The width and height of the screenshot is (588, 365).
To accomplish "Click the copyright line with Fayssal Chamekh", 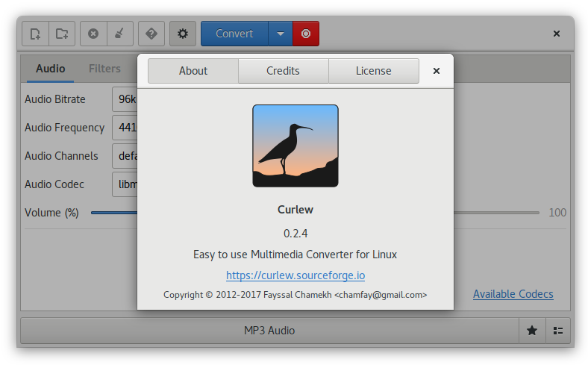I will (x=295, y=295).
